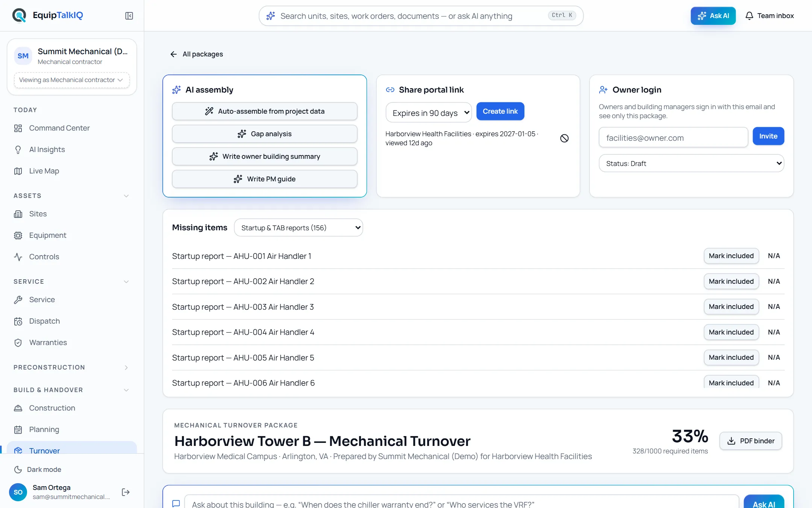
Task: Open Planning in sidebar
Action: tap(72, 430)
